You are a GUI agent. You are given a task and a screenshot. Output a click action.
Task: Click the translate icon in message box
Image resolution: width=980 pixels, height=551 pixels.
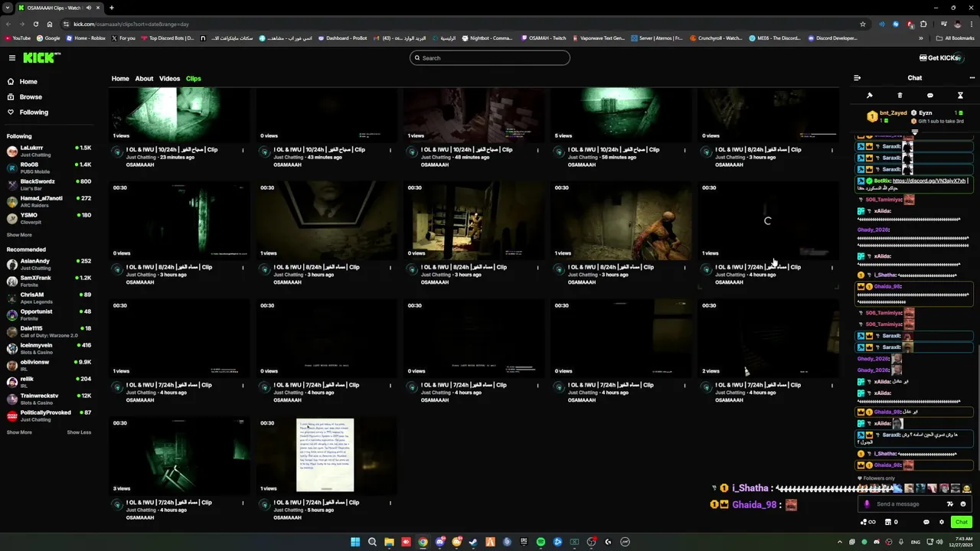950,504
